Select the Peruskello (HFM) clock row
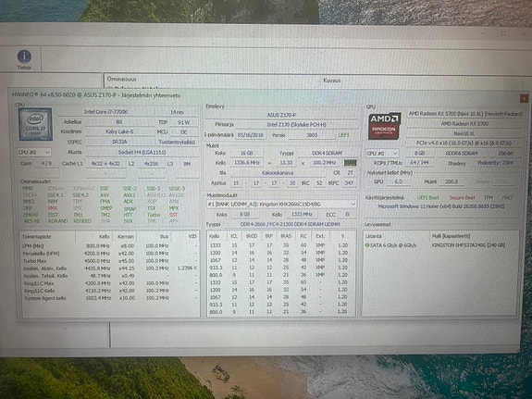 110,254
